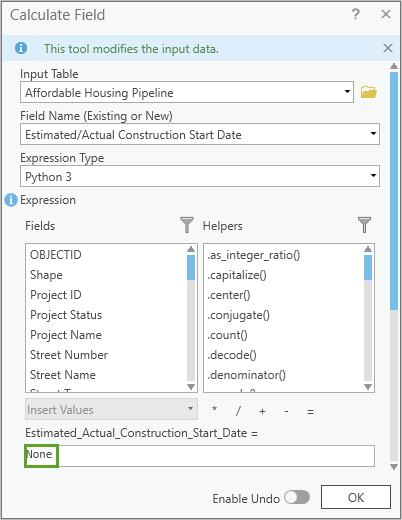
Task: Insert the divide operator
Action: (x=238, y=411)
